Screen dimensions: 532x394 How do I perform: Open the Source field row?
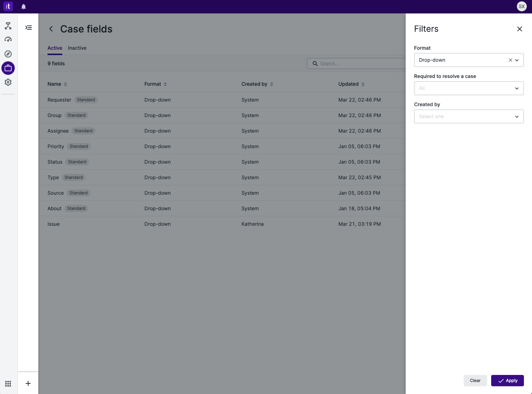pos(222,193)
